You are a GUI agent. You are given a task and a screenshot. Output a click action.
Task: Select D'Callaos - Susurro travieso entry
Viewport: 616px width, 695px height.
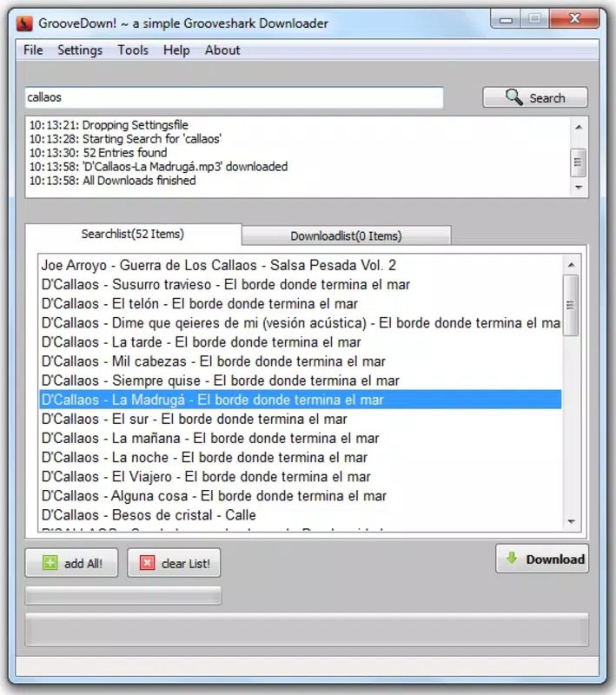coord(301,284)
